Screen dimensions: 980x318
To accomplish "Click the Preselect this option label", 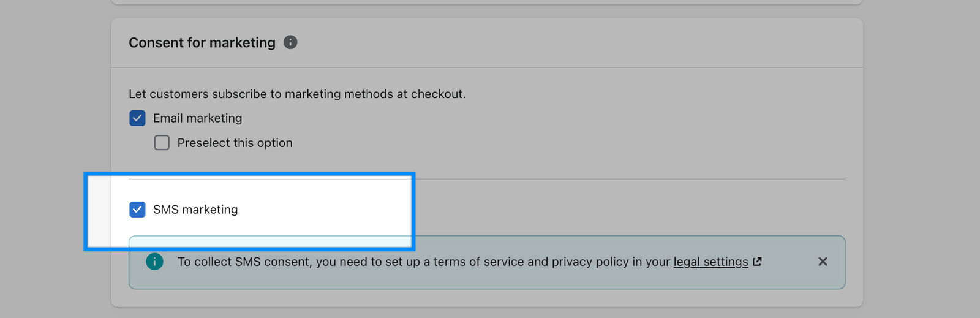I will [235, 143].
